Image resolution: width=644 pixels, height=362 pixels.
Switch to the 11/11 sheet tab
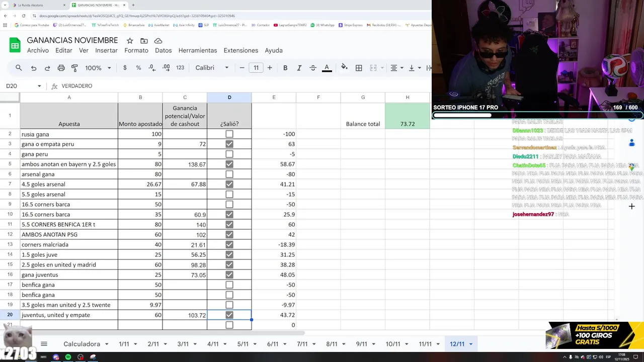pyautogui.click(x=425, y=344)
